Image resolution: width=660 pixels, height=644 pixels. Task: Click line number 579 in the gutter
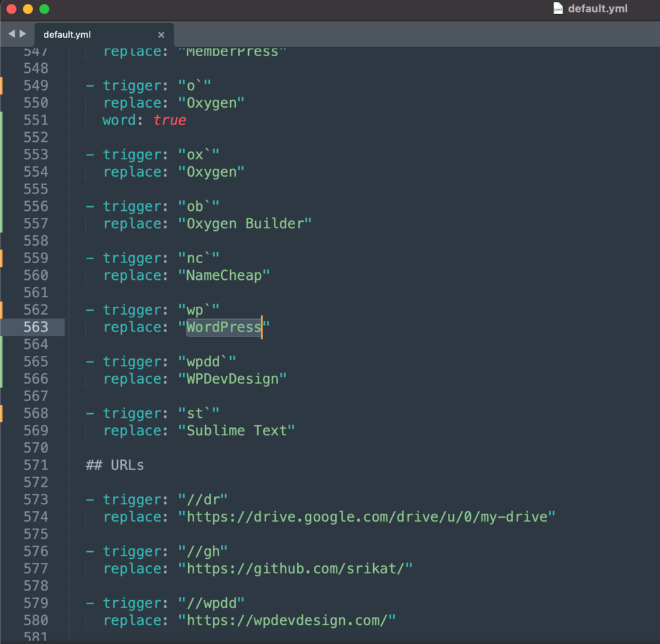(36, 603)
